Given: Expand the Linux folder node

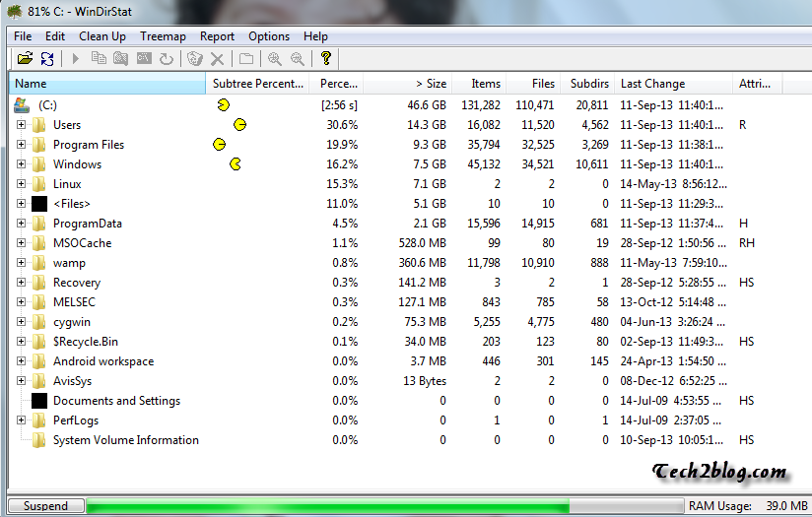Looking at the screenshot, I should point(21,184).
